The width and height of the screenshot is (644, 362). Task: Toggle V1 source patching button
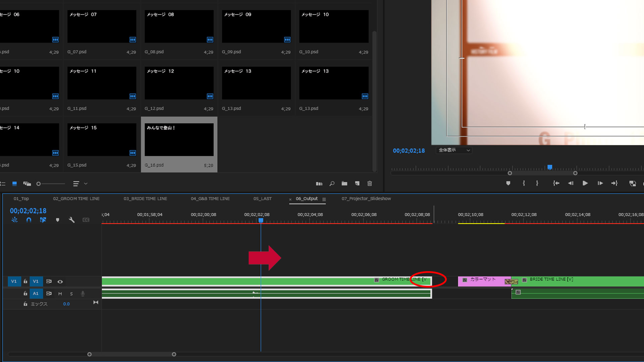coord(14,282)
